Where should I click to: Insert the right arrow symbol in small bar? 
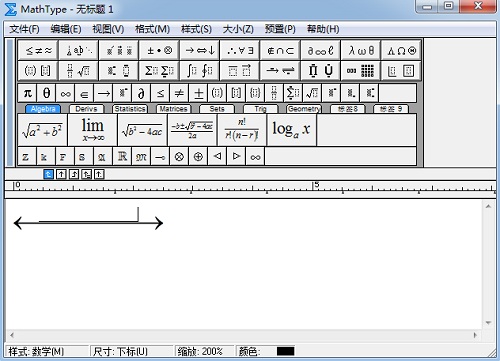pos(104,93)
